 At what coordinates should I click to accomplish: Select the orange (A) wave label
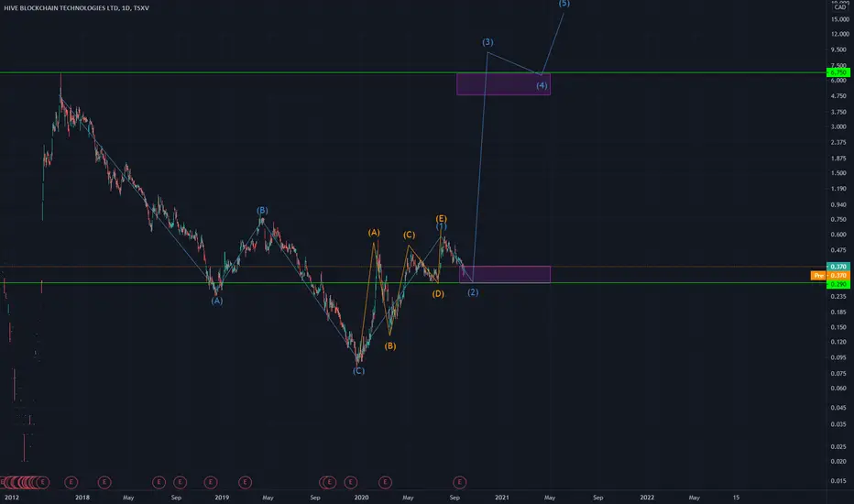[x=374, y=233]
